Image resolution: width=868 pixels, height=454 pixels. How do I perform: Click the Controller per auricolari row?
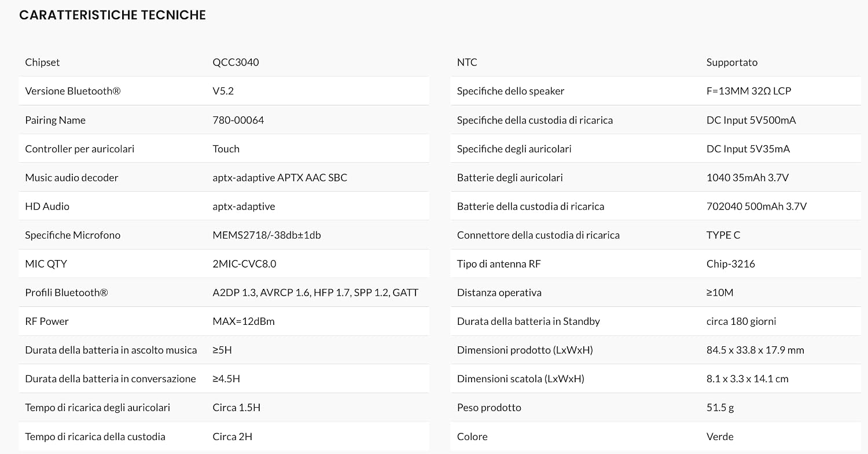(x=224, y=148)
